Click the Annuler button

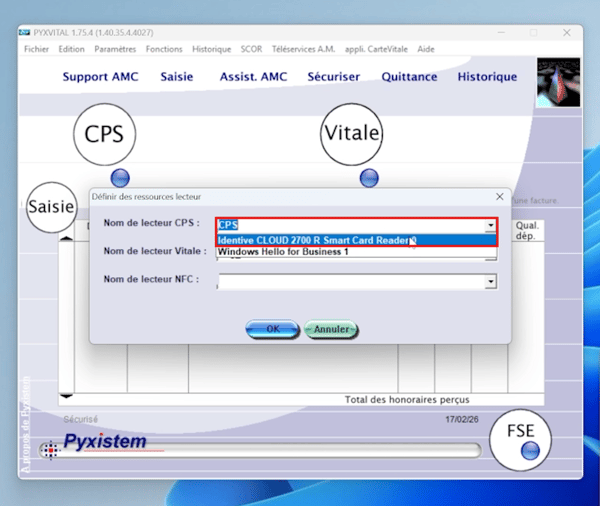(331, 329)
